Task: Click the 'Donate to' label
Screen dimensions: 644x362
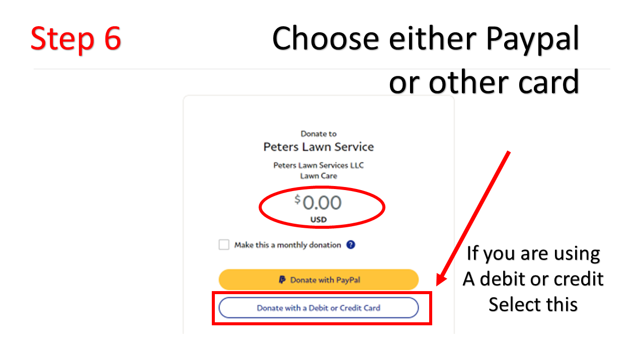Action: pyautogui.click(x=318, y=134)
